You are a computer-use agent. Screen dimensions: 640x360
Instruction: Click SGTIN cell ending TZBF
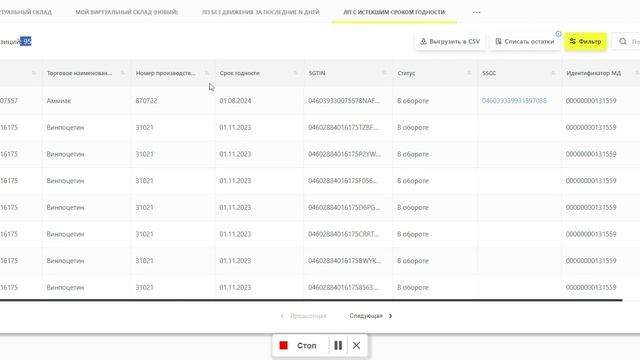(343, 128)
